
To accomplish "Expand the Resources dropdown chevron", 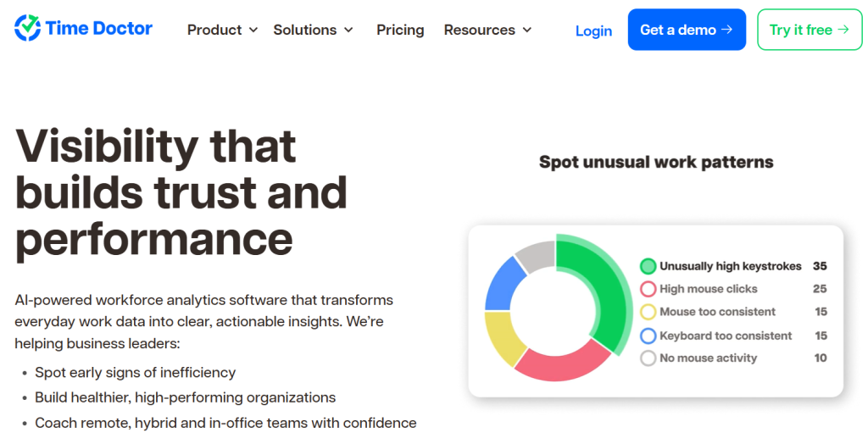I will coord(526,31).
